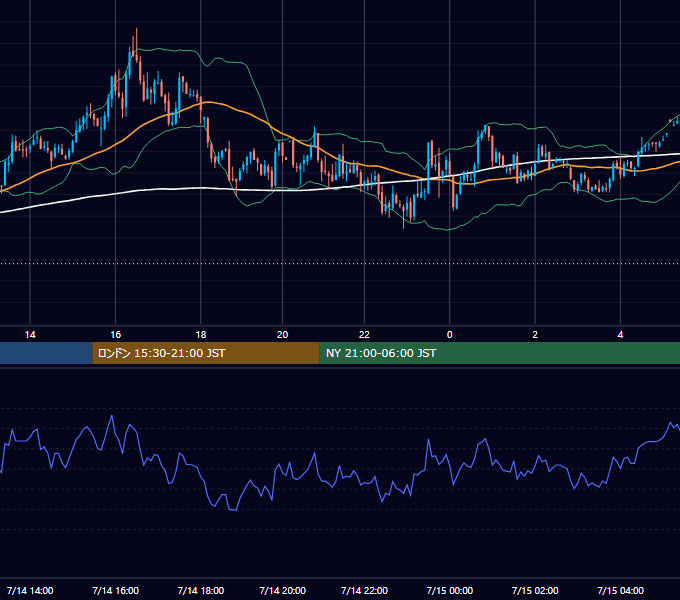Click the 7/15 02:00 label on indicator axis
Image resolution: width=680 pixels, height=600 pixels.
pyautogui.click(x=535, y=590)
